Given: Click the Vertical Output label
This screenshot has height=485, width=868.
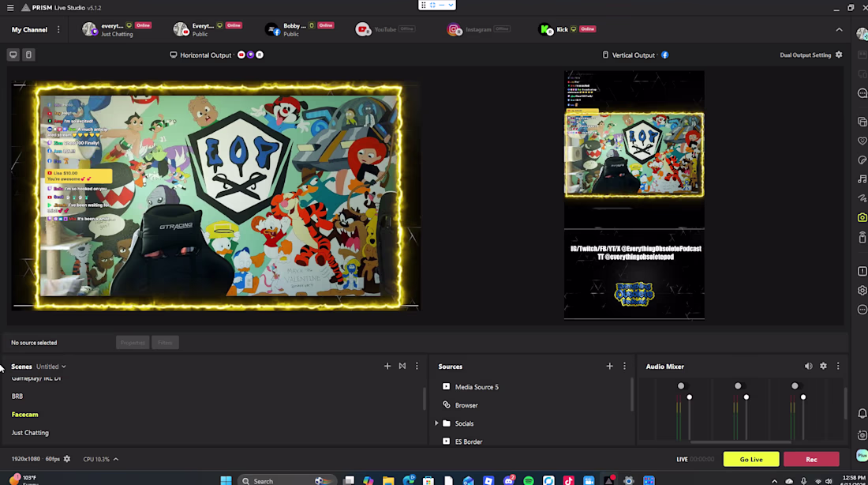Looking at the screenshot, I should coord(633,55).
